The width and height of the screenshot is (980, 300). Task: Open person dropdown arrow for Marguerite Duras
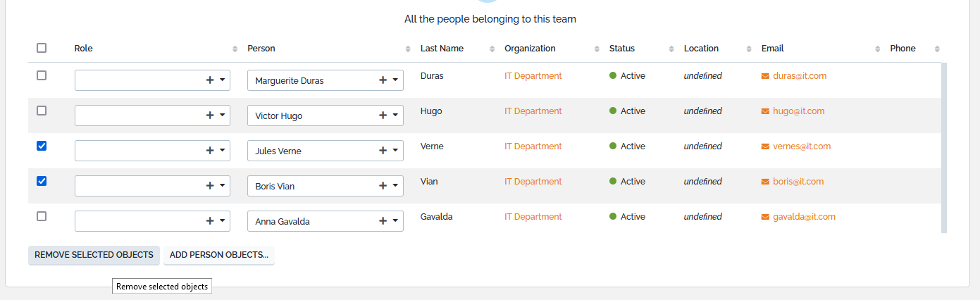point(396,80)
